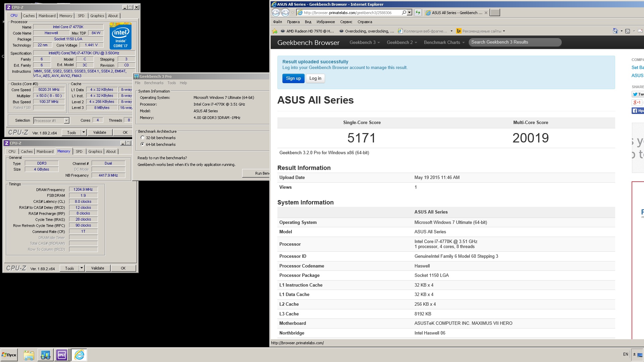Click the Bing recommended sites icon

pos(459,31)
